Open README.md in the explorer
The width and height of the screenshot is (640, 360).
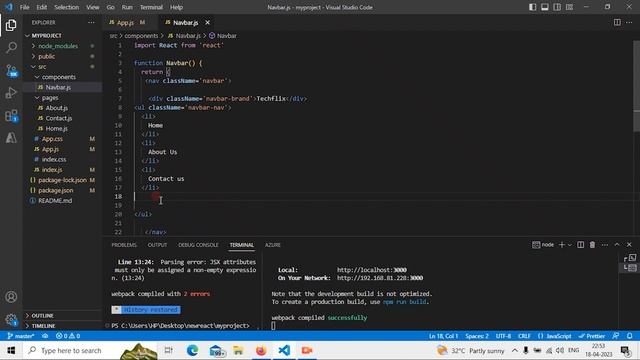55,200
